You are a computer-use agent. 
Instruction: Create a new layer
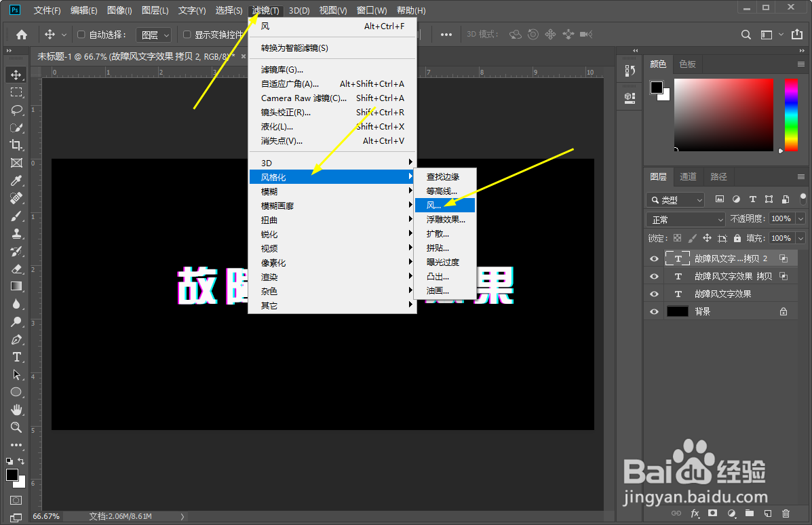[767, 514]
